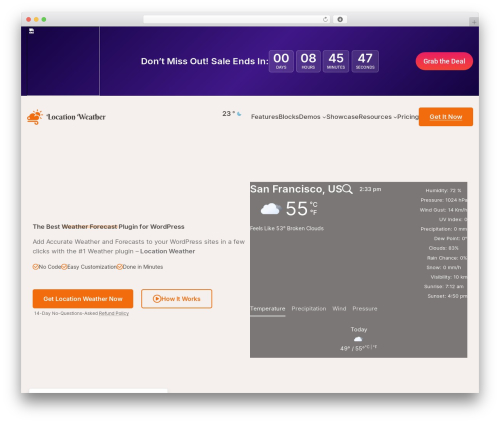The width and height of the screenshot is (500, 423).
Task: Click the 45 Minutes countdown box
Action: point(336,61)
